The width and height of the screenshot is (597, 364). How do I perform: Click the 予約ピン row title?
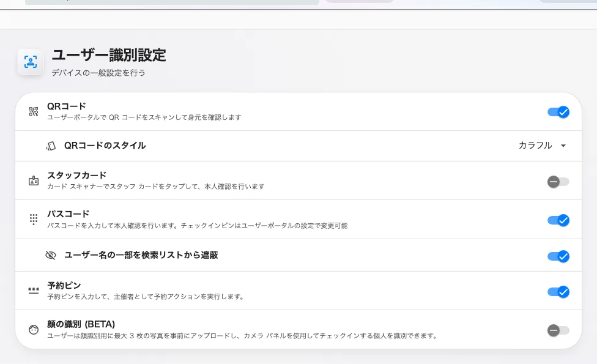coord(64,286)
